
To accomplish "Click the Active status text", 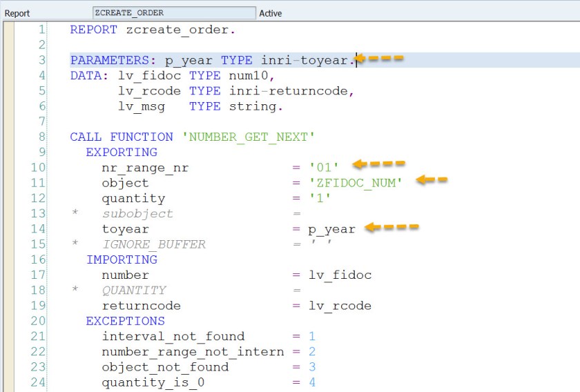I will pos(270,13).
